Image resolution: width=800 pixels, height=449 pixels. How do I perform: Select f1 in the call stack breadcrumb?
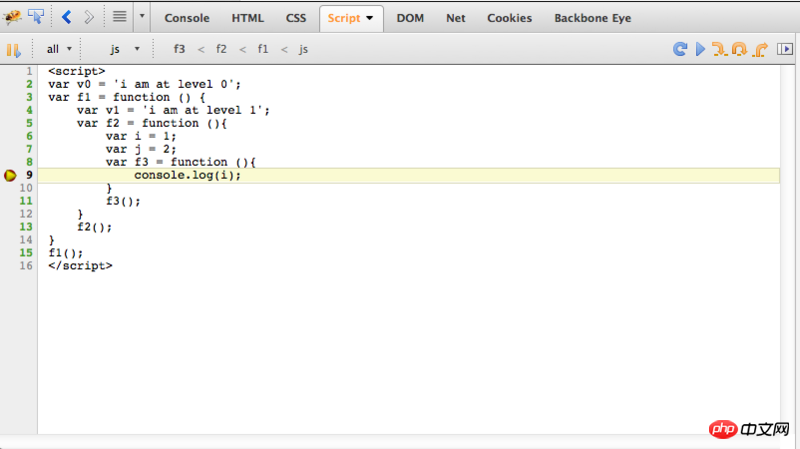(x=263, y=49)
